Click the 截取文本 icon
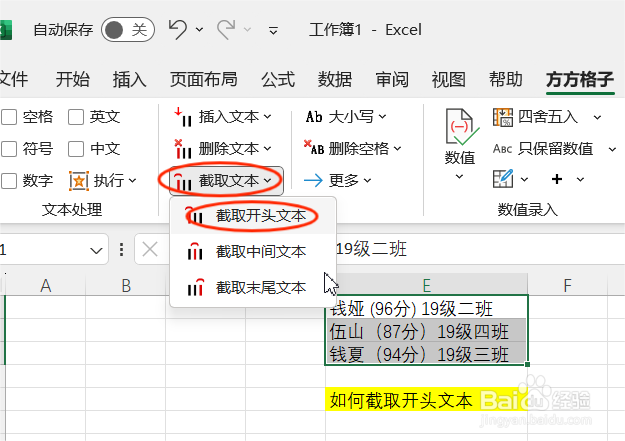Screen dimensions: 625x441 [x=183, y=181]
